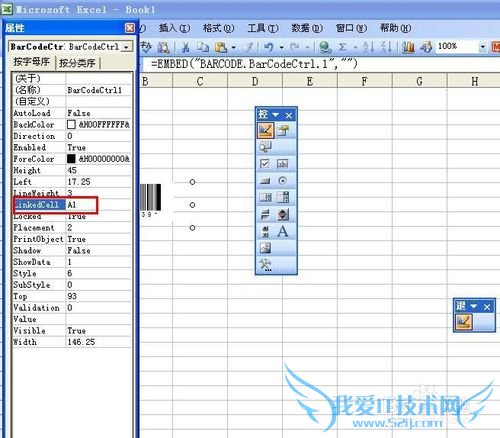The image size is (500, 438).
Task: Open the Control Toolbox options dropdown arrow
Action: coord(275,115)
